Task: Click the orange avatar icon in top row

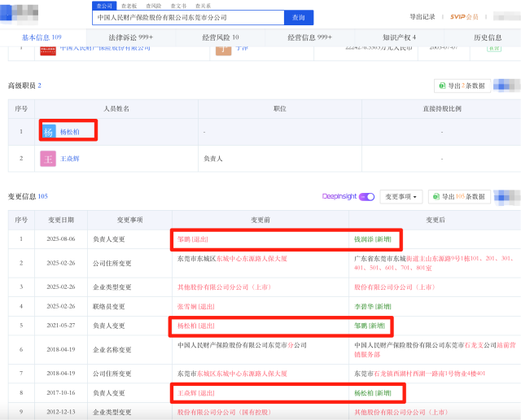Action: (x=223, y=49)
